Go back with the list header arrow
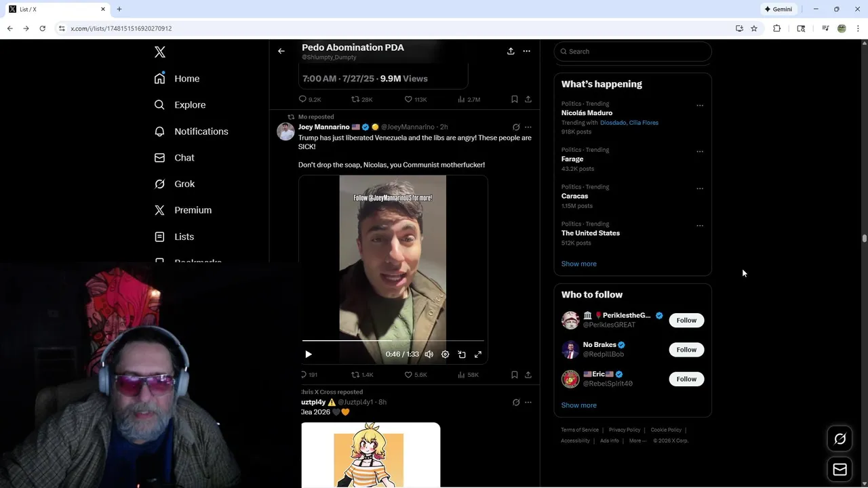868x488 pixels. [281, 51]
